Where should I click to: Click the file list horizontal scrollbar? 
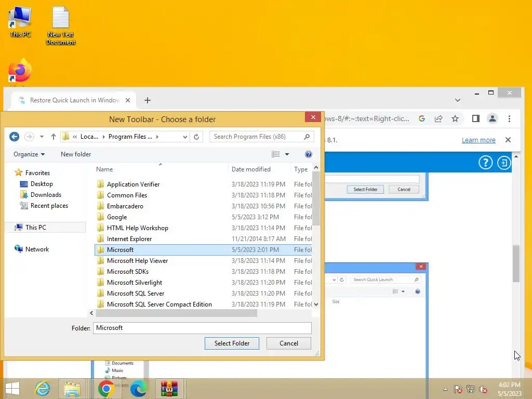coord(177,313)
